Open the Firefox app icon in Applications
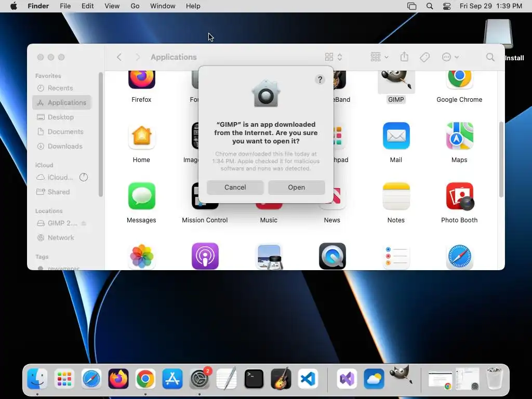This screenshot has width=532, height=399. click(141, 79)
